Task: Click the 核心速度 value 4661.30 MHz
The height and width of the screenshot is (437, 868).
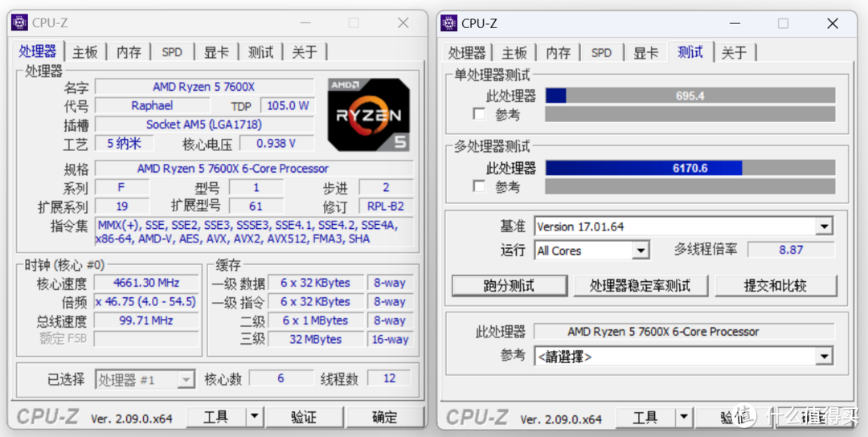Action: click(x=146, y=283)
